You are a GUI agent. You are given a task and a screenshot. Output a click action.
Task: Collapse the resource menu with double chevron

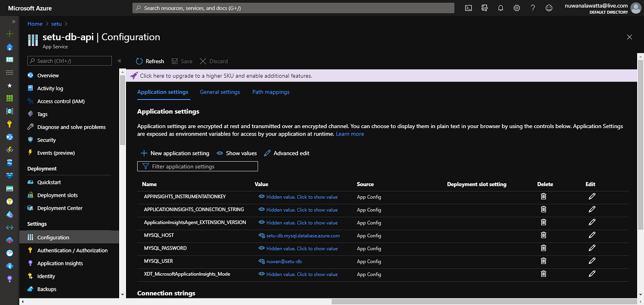click(x=119, y=61)
